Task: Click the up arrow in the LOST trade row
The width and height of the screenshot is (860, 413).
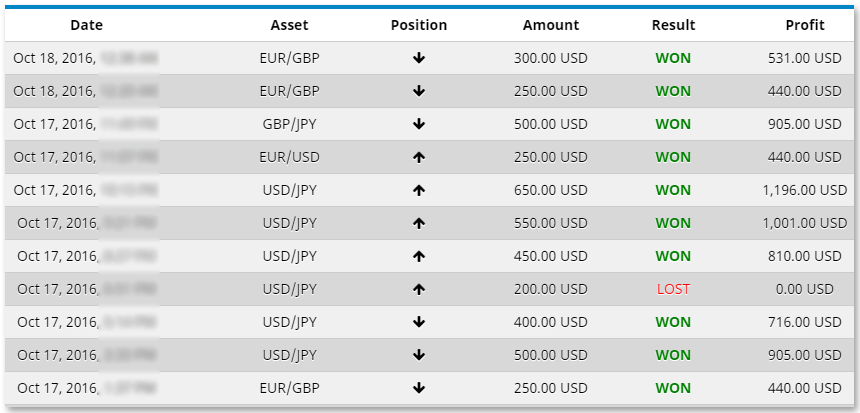Action: (419, 289)
